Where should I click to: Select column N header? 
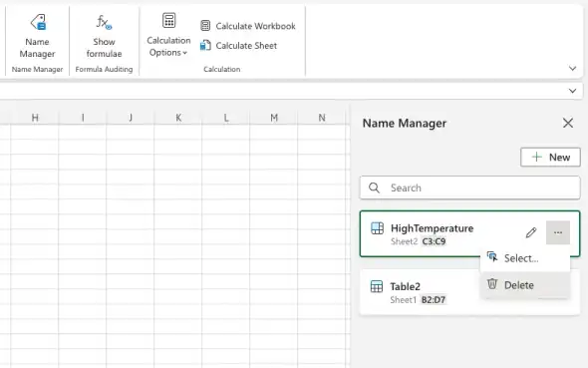click(x=321, y=118)
